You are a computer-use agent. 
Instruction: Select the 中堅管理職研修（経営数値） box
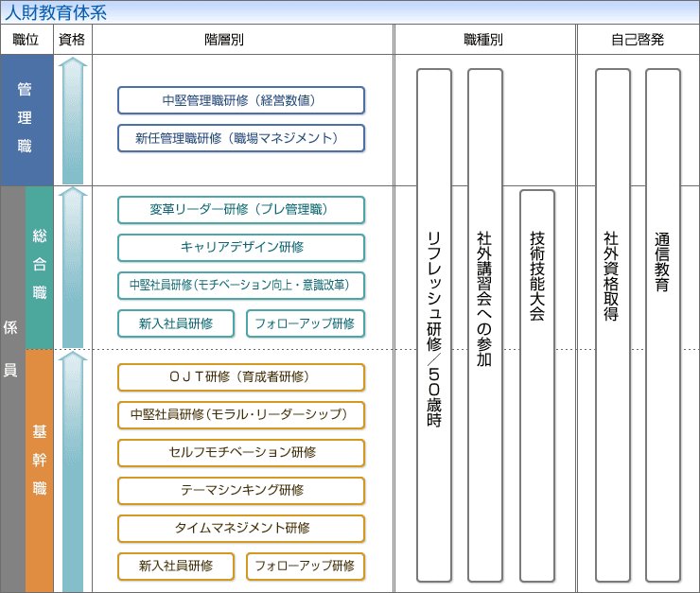point(241,100)
